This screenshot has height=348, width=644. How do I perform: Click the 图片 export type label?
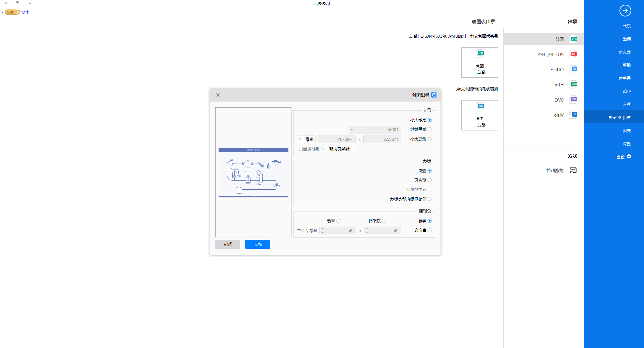pyautogui.click(x=559, y=39)
